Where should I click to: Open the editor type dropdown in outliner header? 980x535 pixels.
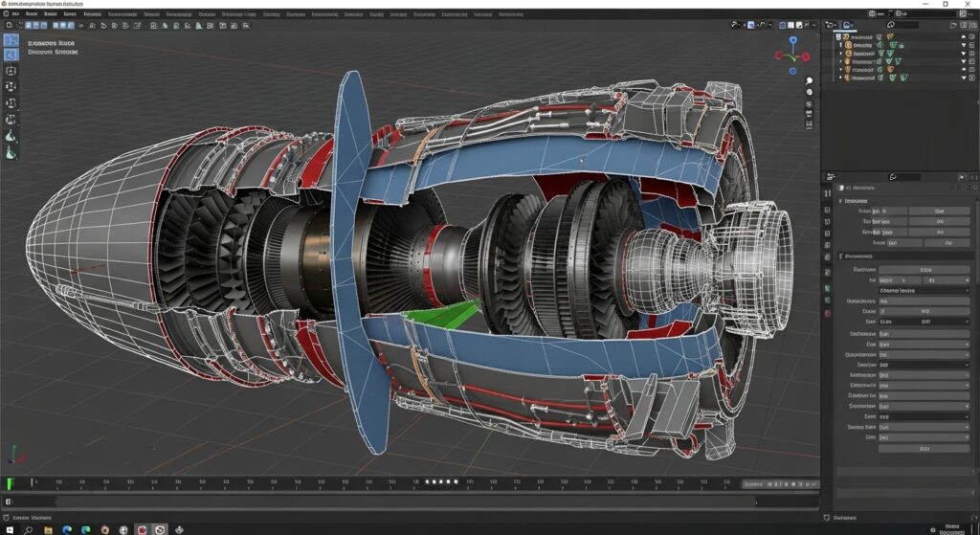833,25
